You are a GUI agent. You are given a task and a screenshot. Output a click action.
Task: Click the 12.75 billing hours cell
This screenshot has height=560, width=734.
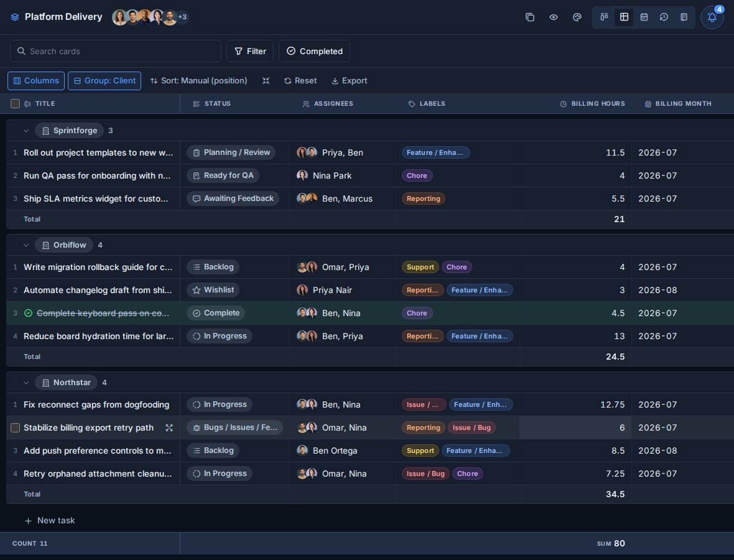(x=575, y=404)
